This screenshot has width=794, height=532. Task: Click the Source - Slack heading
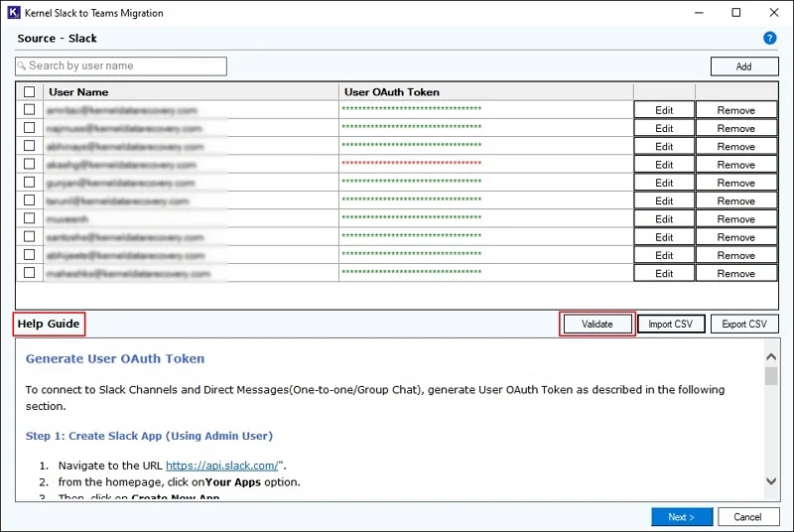click(57, 39)
